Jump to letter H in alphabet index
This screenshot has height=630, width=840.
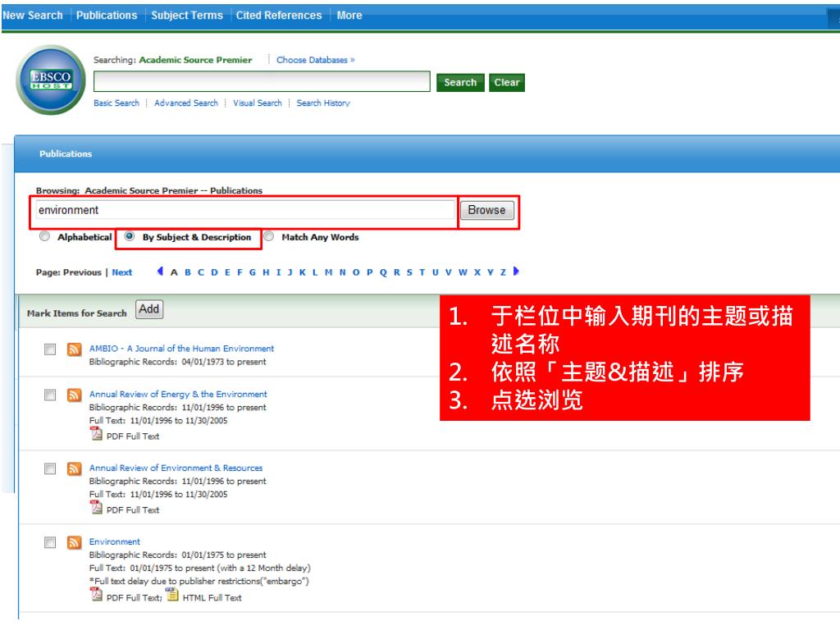(267, 272)
